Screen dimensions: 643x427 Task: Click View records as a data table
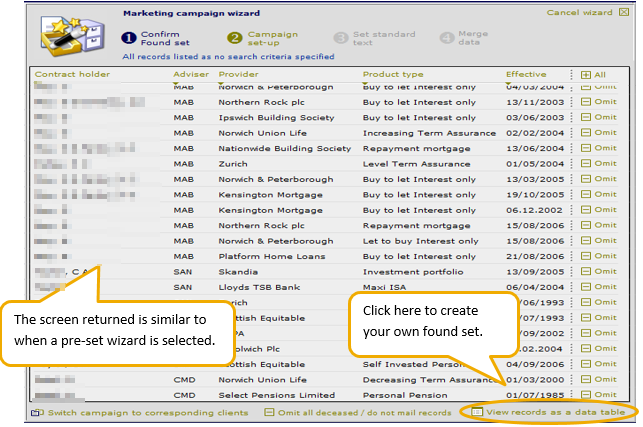(x=549, y=412)
